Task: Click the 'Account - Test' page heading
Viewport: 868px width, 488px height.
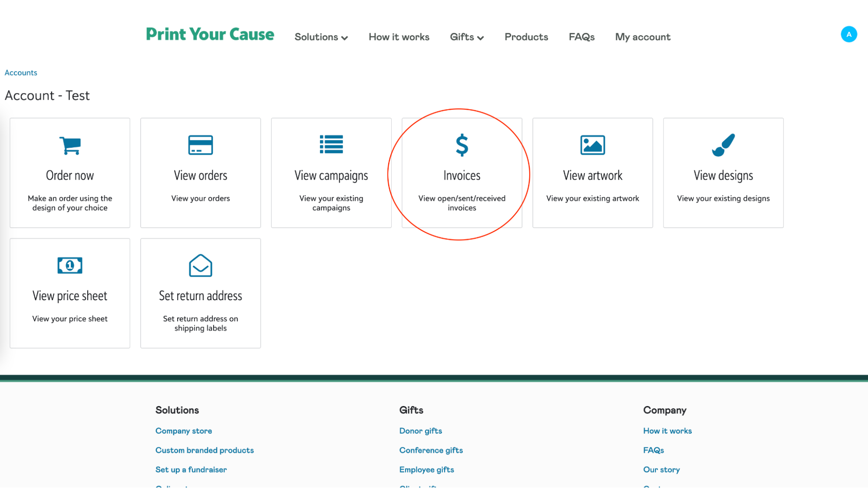Action: 47,95
